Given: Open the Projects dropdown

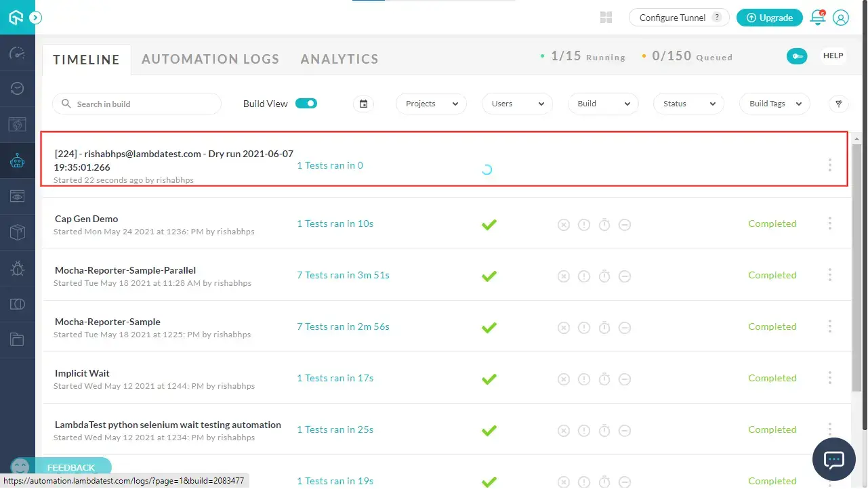Looking at the screenshot, I should 431,104.
